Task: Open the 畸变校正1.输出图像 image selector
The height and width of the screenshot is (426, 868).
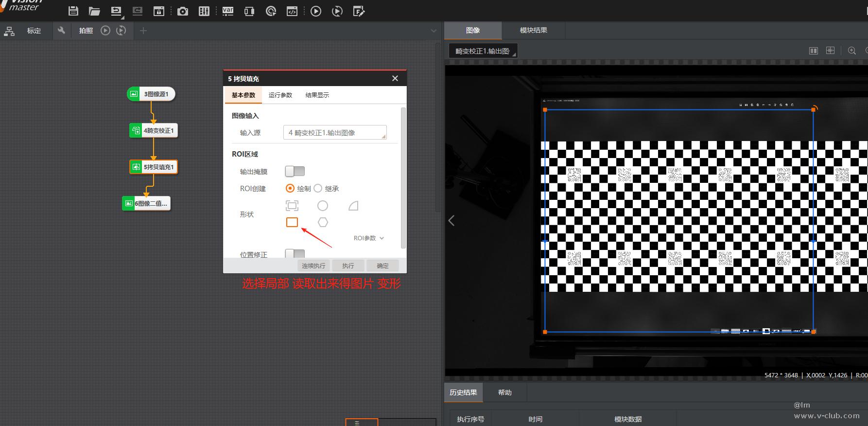Action: [x=483, y=51]
